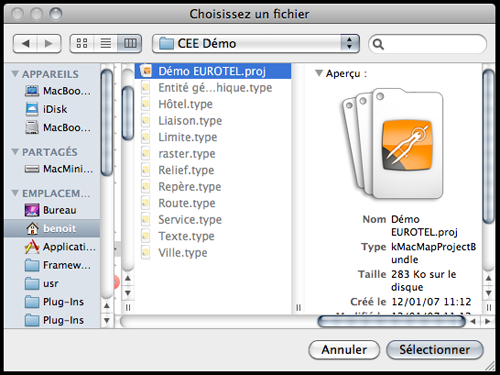This screenshot has height=375, width=500.
Task: Click the window resize grip corner
Action: tap(490, 366)
